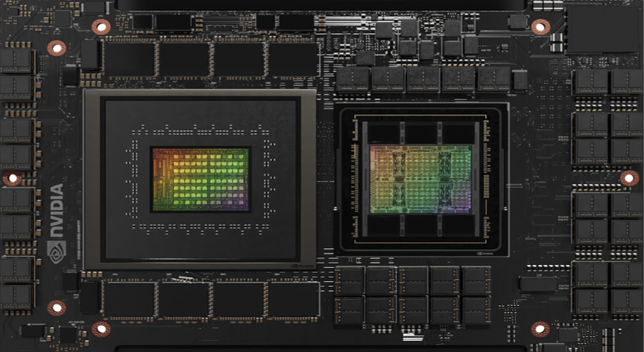Screen dimensions: 644x352
Task: Click the copper mounting hole in the bottom-right corner
Action: click(540, 329)
